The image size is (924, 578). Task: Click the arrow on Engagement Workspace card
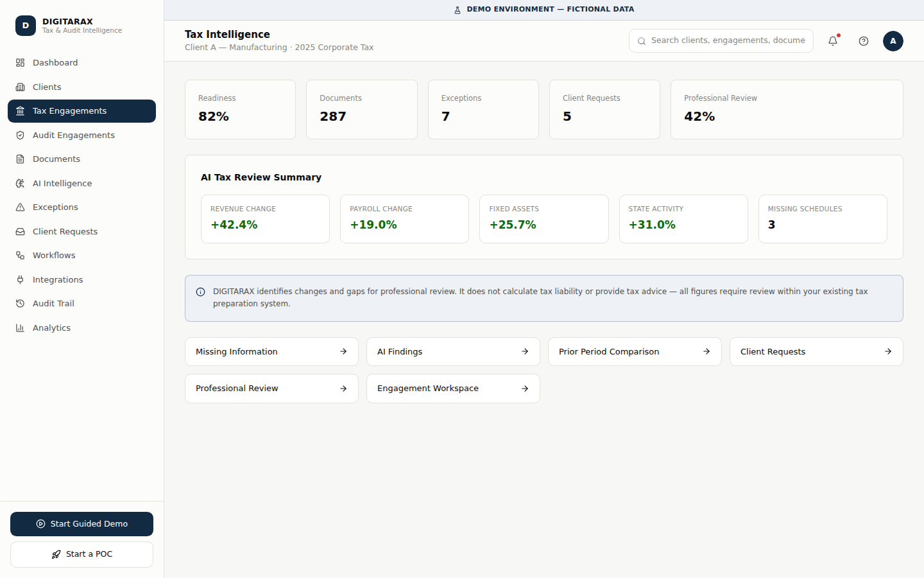525,389
